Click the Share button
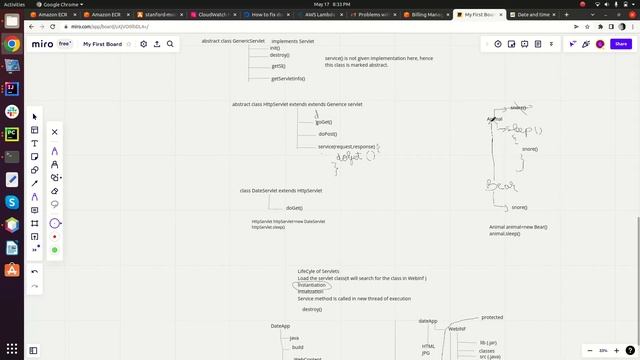The image size is (640, 360). point(621,44)
